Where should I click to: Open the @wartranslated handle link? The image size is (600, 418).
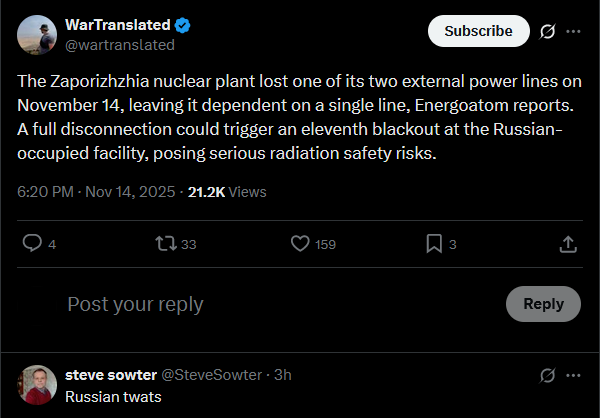point(120,45)
